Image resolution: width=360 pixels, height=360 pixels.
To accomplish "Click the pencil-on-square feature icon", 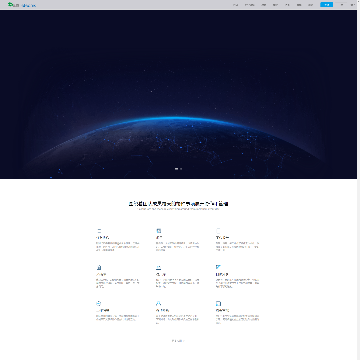I will click(x=218, y=267).
